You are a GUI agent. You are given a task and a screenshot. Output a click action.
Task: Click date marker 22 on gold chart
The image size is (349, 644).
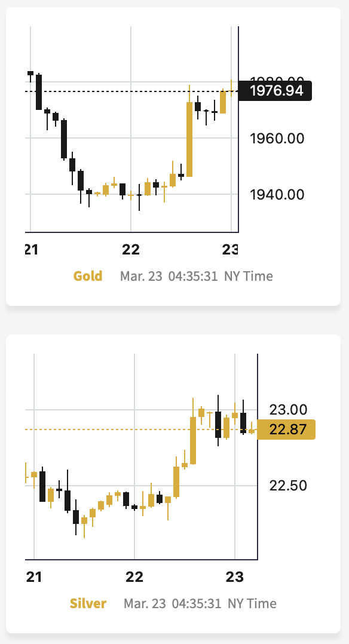pyautogui.click(x=131, y=249)
